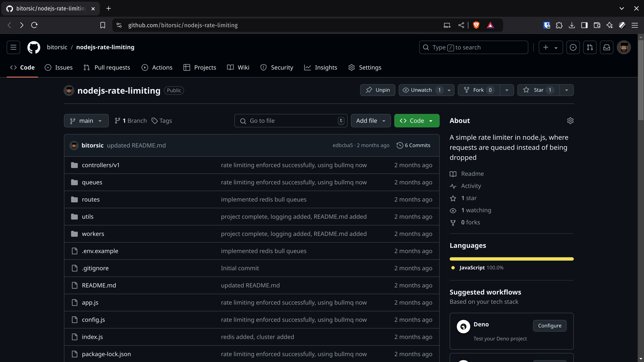Image resolution: width=644 pixels, height=362 pixels.
Task: Click the Brave Shields lion icon
Action: pyautogui.click(x=476, y=25)
